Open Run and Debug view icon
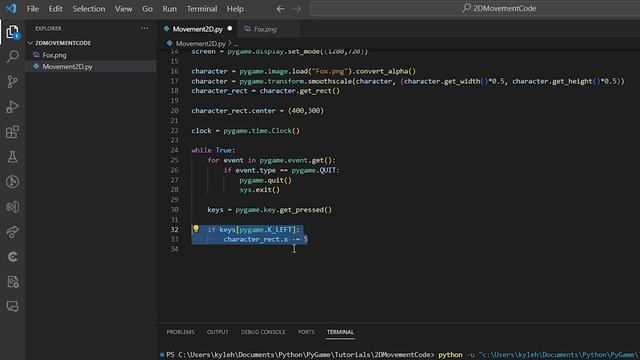Image resolution: width=640 pixels, height=360 pixels. point(13,107)
